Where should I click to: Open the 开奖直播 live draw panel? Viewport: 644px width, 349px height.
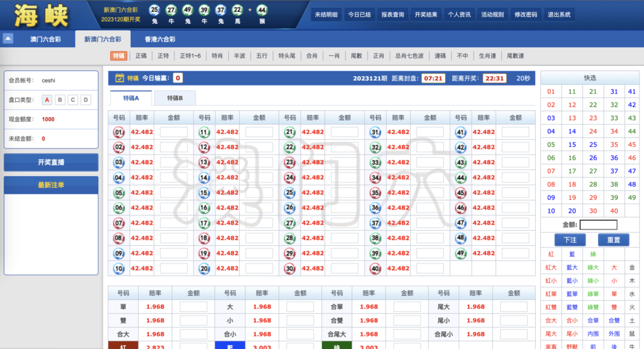tap(51, 162)
